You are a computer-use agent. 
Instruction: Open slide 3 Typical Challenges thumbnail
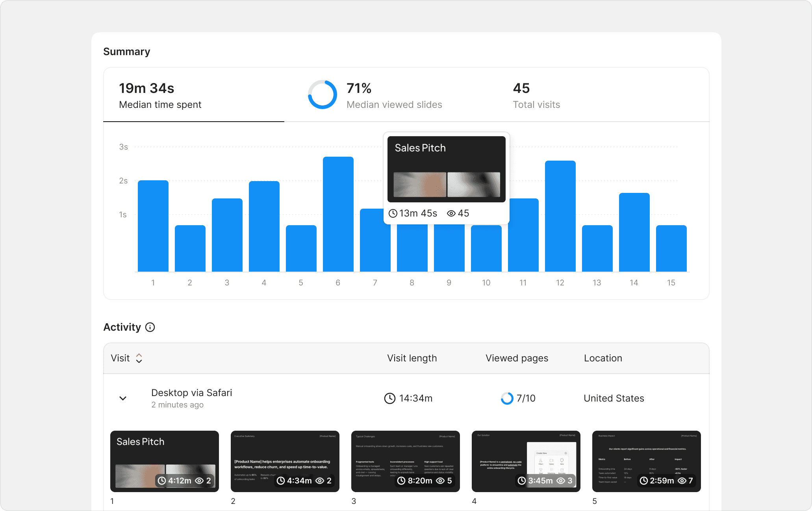tap(406, 461)
